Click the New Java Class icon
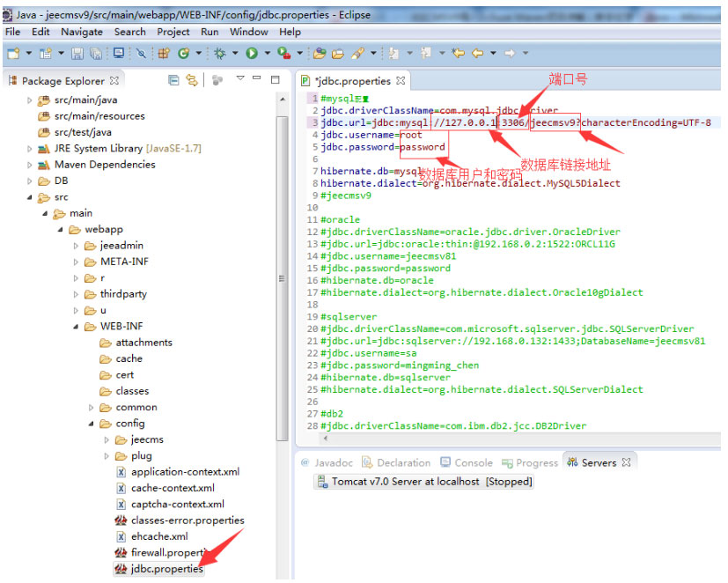728x583 pixels. [184, 54]
